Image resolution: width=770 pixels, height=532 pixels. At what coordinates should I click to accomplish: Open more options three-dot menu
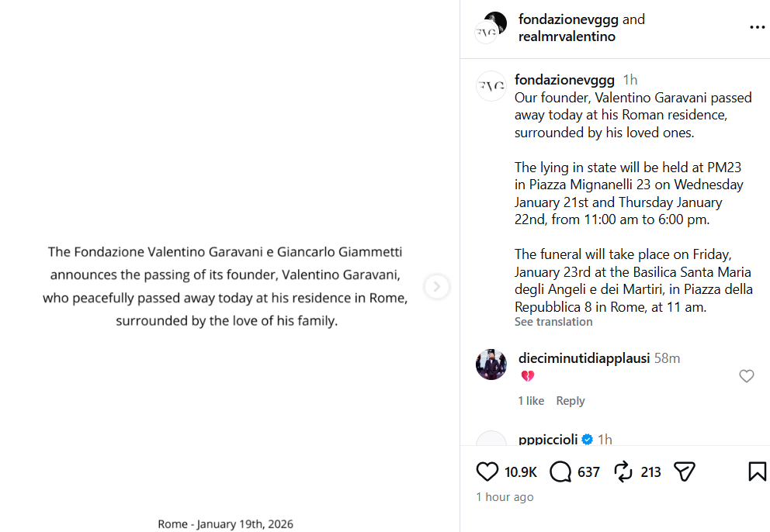757,28
